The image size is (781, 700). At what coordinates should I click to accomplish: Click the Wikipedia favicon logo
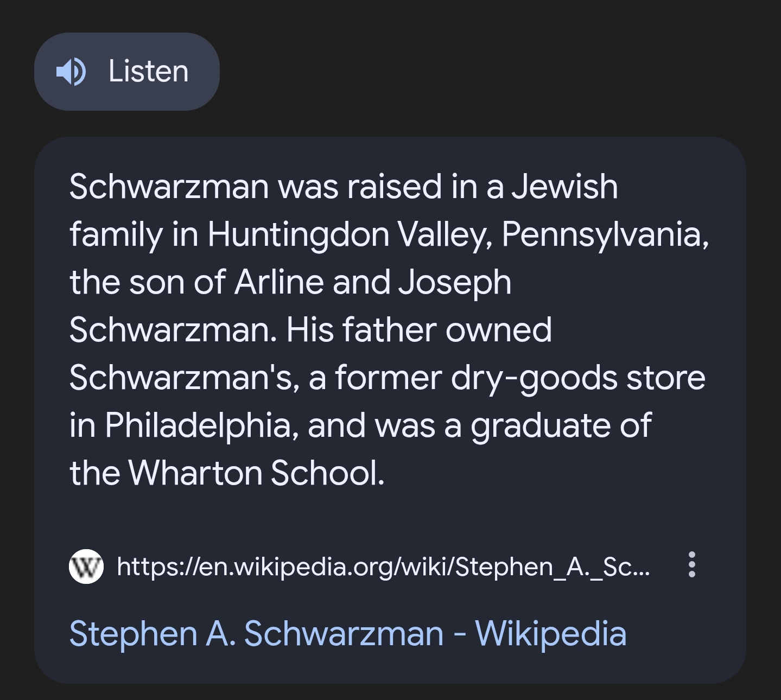coord(86,567)
